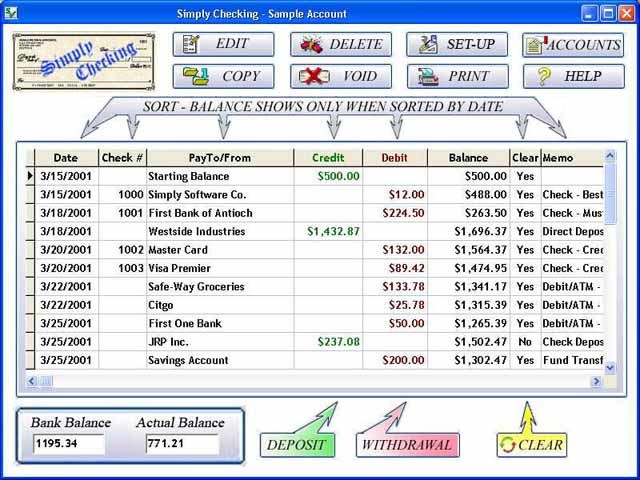Image resolution: width=640 pixels, height=480 pixels.
Task: Click the "Visa Premier" cell
Action: (x=220, y=268)
